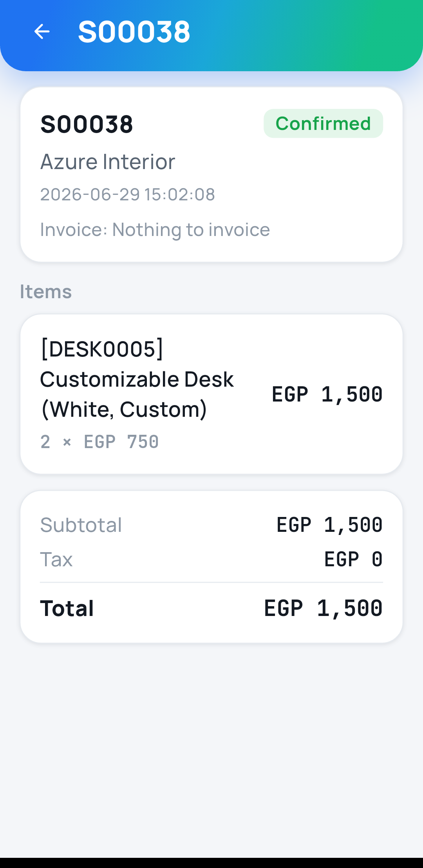Click the S00038 header title

[134, 32]
